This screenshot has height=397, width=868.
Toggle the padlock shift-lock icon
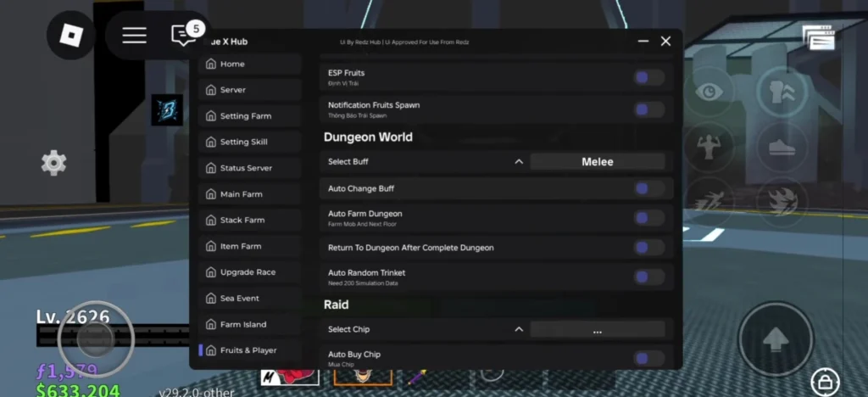pyautogui.click(x=824, y=379)
